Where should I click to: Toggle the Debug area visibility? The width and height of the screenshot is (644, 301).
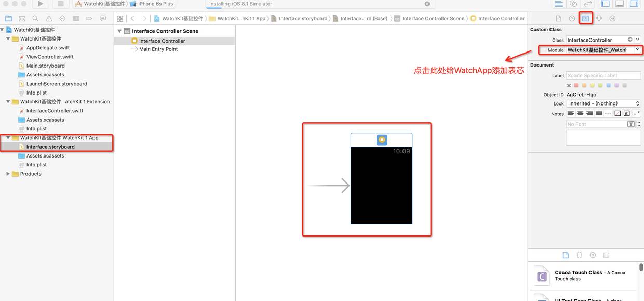pos(620,4)
